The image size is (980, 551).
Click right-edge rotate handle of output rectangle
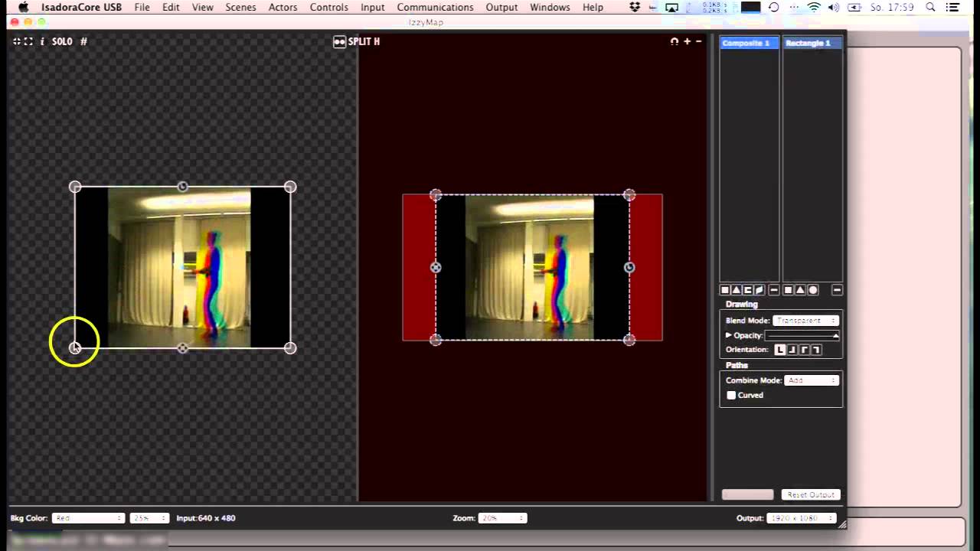click(x=629, y=267)
